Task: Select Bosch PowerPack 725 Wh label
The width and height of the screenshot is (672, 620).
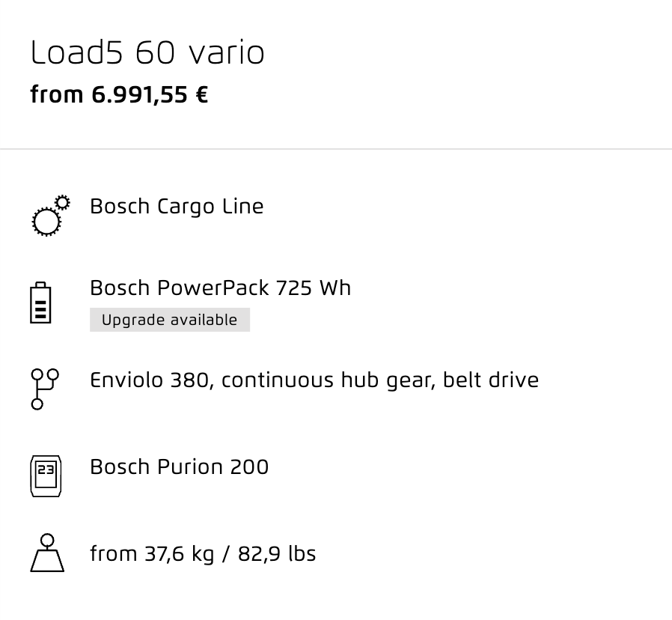Action: [x=220, y=288]
